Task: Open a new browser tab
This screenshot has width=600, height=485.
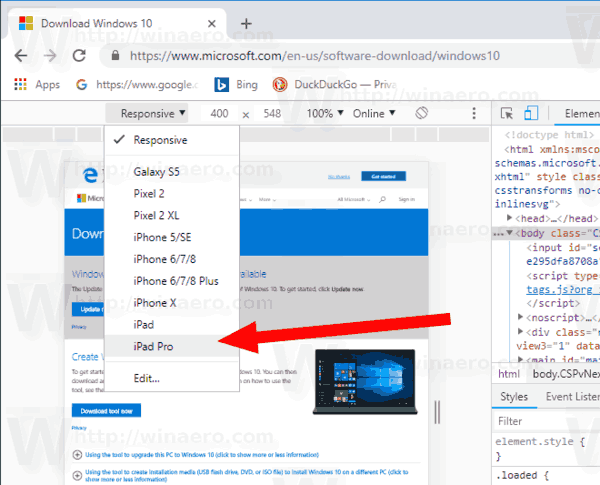Action: coord(246,24)
